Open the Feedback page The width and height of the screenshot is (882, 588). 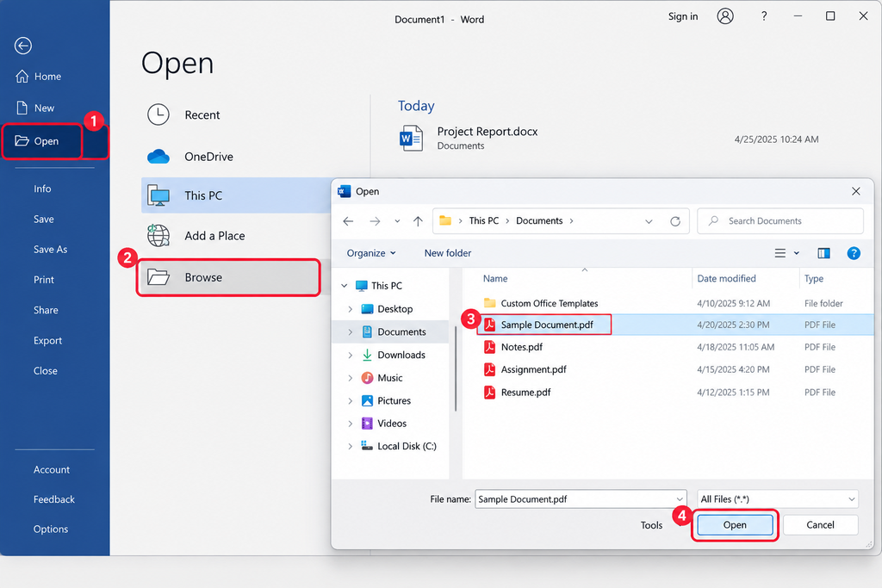[x=54, y=499]
